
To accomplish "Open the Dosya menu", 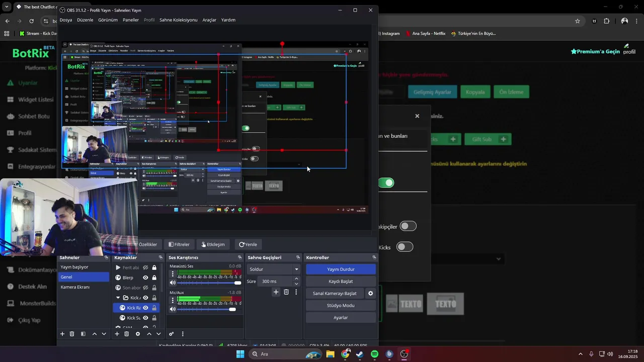I will (66, 20).
